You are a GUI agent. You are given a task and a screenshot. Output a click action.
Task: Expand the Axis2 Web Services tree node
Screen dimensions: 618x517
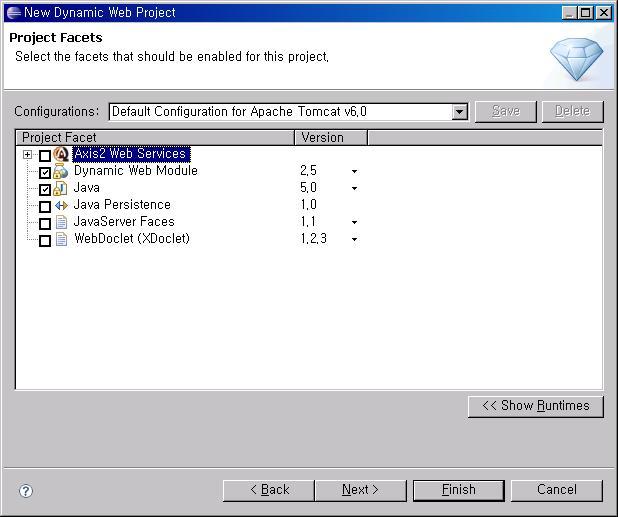27,154
